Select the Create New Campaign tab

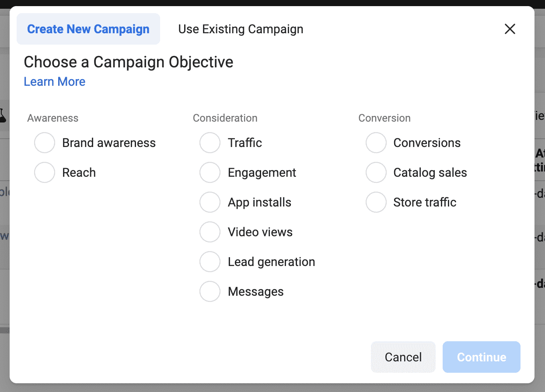point(88,29)
